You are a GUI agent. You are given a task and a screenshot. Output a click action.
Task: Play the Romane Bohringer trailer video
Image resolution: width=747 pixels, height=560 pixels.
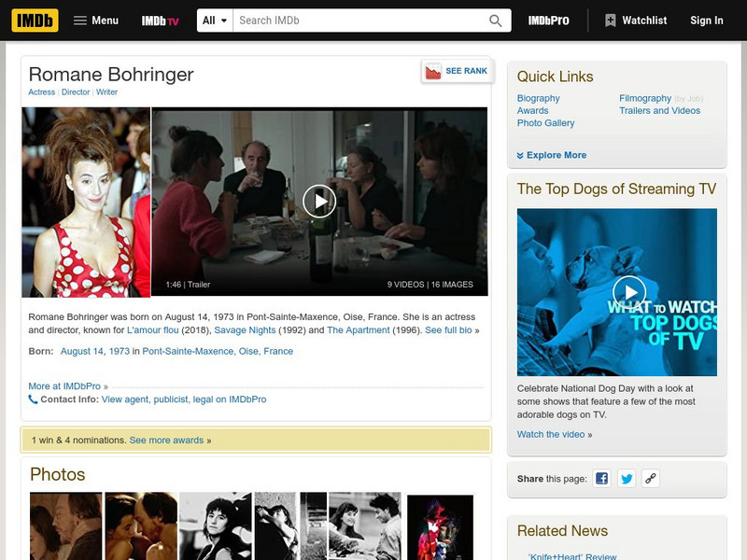click(x=321, y=200)
